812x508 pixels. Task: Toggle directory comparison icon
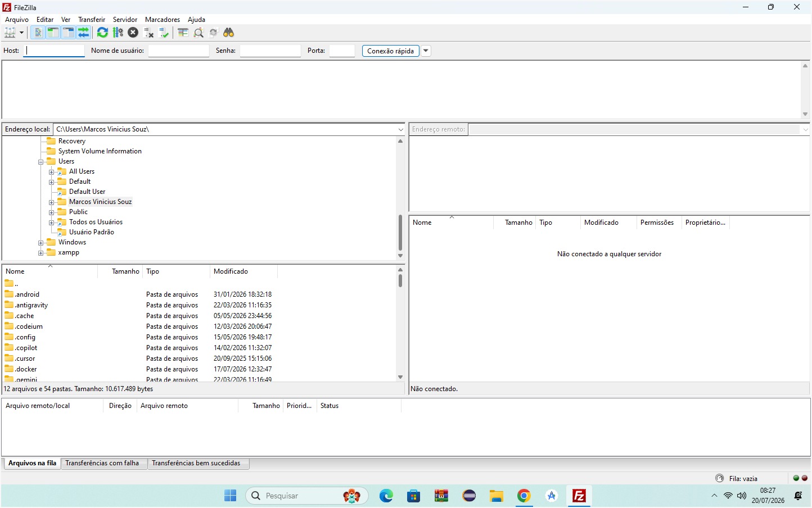click(x=198, y=33)
